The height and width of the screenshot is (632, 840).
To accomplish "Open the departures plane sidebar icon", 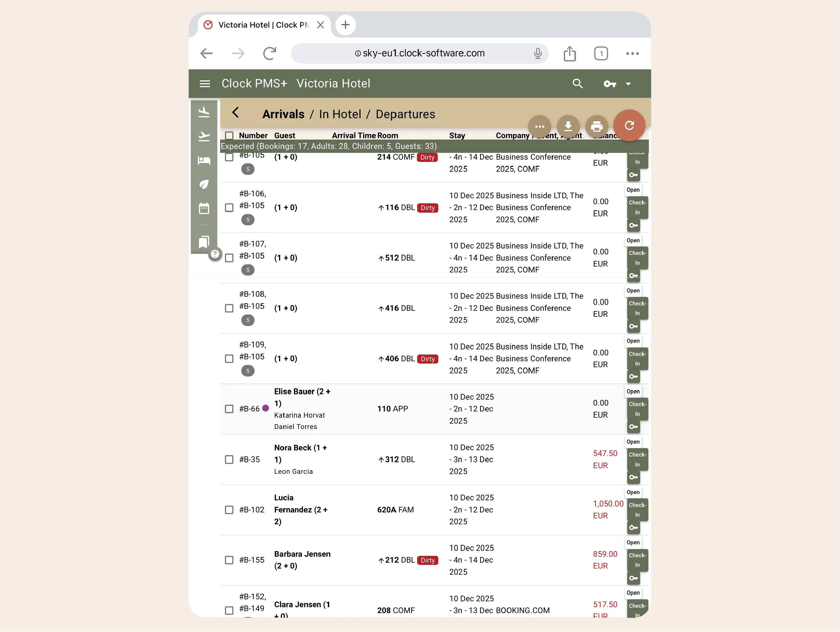I will [204, 136].
